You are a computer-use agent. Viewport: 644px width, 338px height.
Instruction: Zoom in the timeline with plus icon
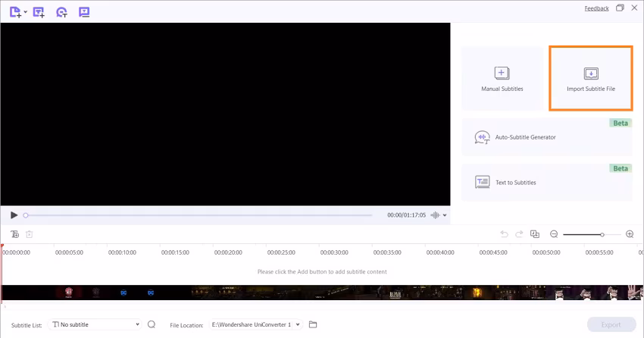pos(630,234)
